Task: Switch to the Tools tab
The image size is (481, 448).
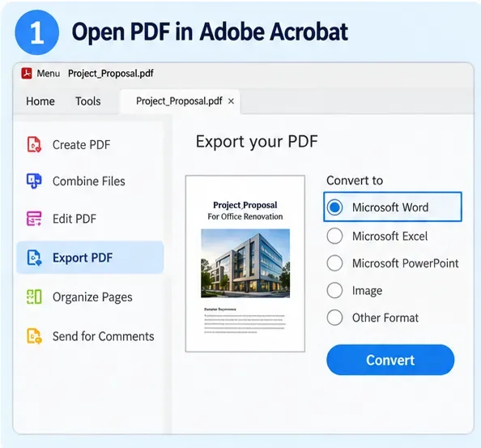Action: click(88, 101)
